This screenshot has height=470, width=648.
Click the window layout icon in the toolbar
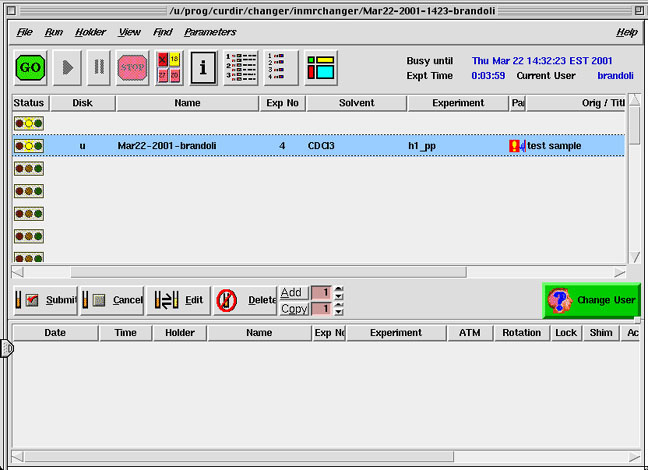pos(320,68)
